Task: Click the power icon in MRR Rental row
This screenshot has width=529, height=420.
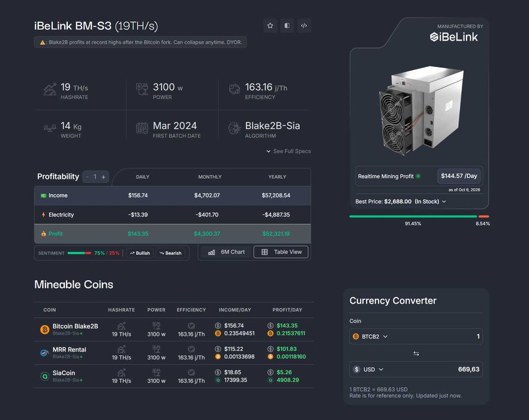Action: 156,349
